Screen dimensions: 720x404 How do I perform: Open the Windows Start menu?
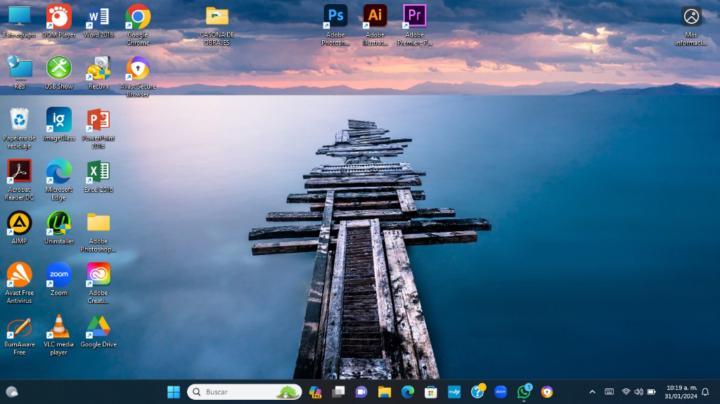point(174,392)
